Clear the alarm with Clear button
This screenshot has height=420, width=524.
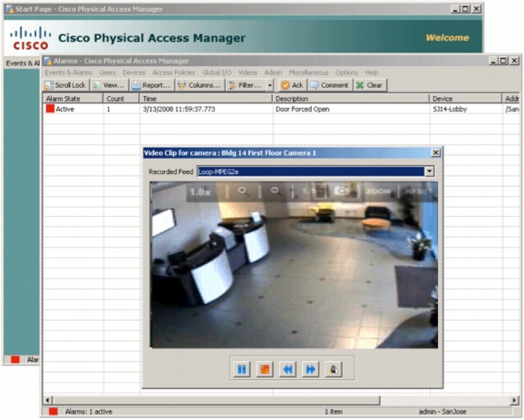[x=370, y=85]
